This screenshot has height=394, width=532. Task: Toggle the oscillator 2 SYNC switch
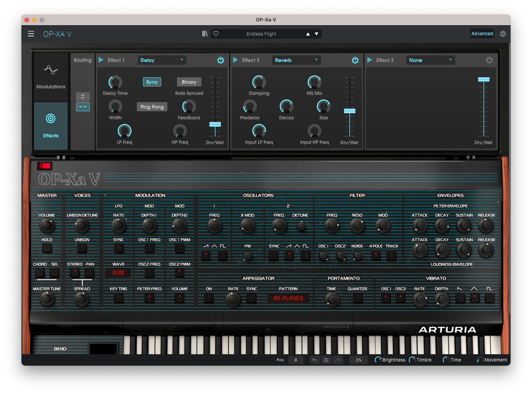pos(274,256)
